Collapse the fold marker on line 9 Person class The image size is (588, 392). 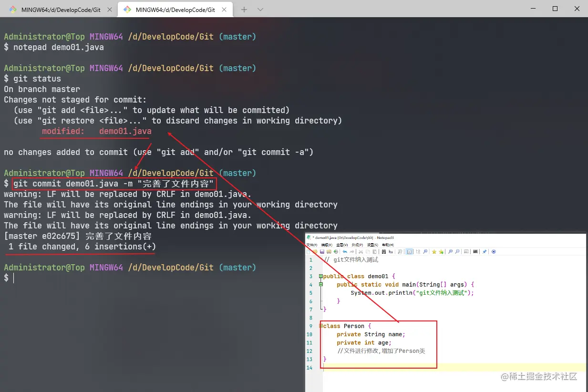(321, 326)
